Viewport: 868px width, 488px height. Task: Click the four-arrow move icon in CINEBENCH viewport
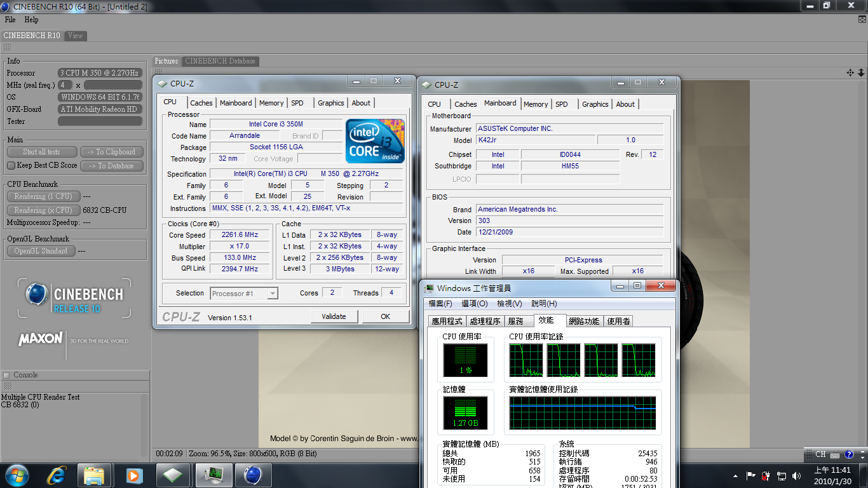click(x=850, y=72)
